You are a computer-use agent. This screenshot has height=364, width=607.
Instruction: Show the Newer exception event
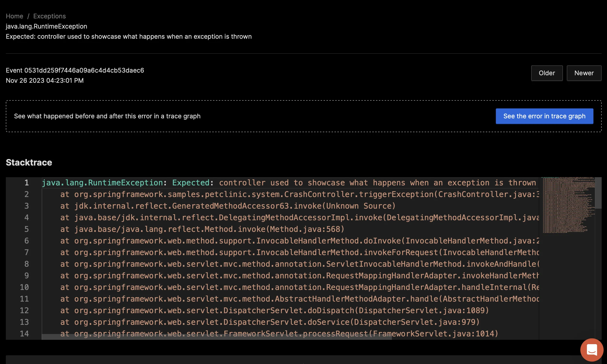click(584, 73)
